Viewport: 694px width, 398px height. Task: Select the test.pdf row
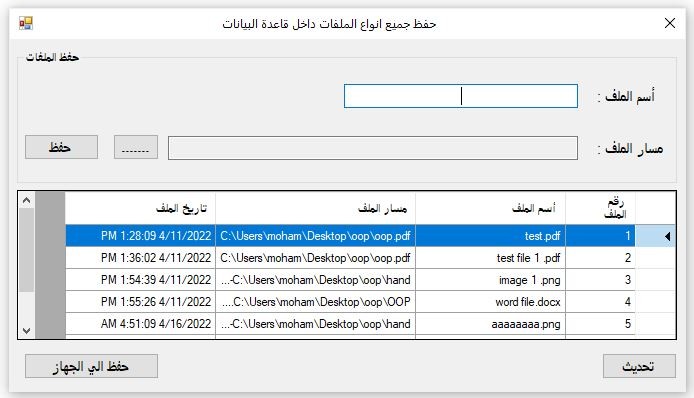(x=371, y=236)
